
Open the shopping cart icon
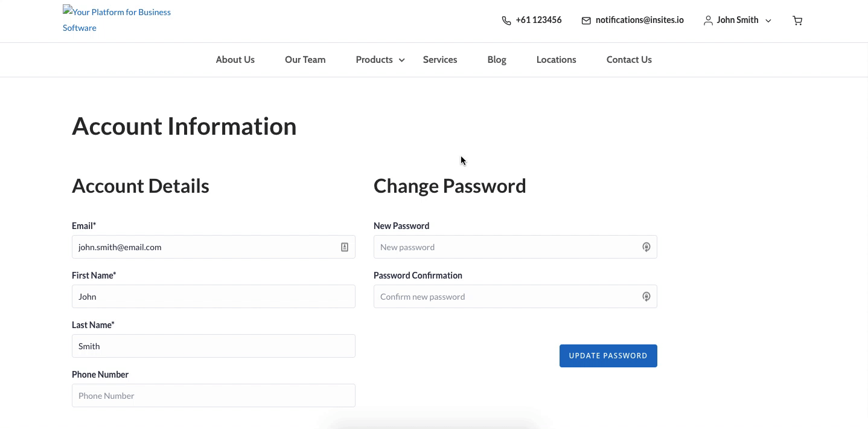click(797, 21)
